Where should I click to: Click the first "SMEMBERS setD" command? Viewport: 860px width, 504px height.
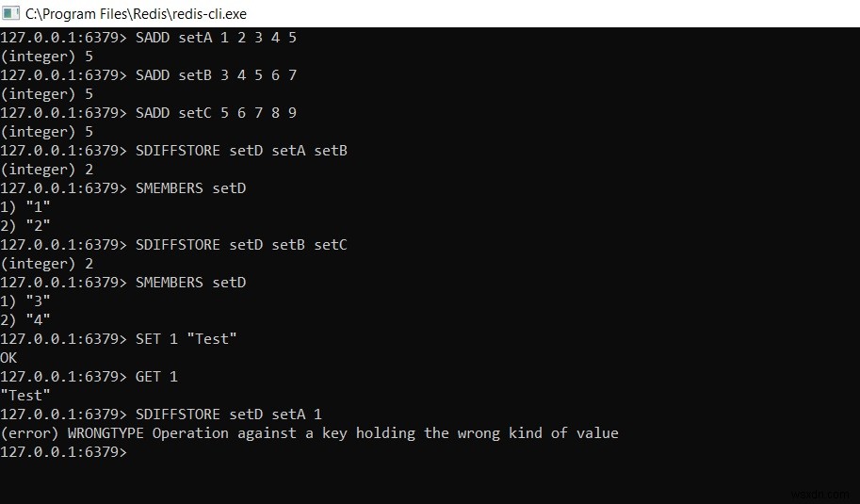point(191,188)
